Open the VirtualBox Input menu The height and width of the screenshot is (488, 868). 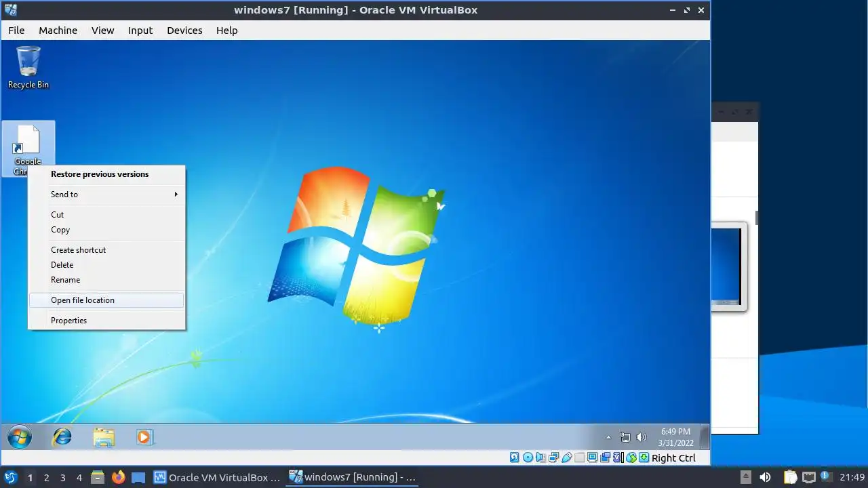click(x=140, y=30)
